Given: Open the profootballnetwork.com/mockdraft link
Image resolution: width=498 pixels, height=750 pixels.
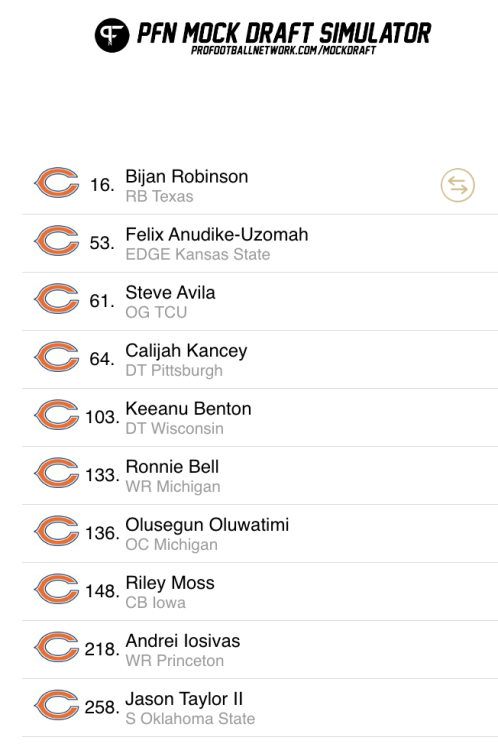Looking at the screenshot, I should (x=283, y=50).
